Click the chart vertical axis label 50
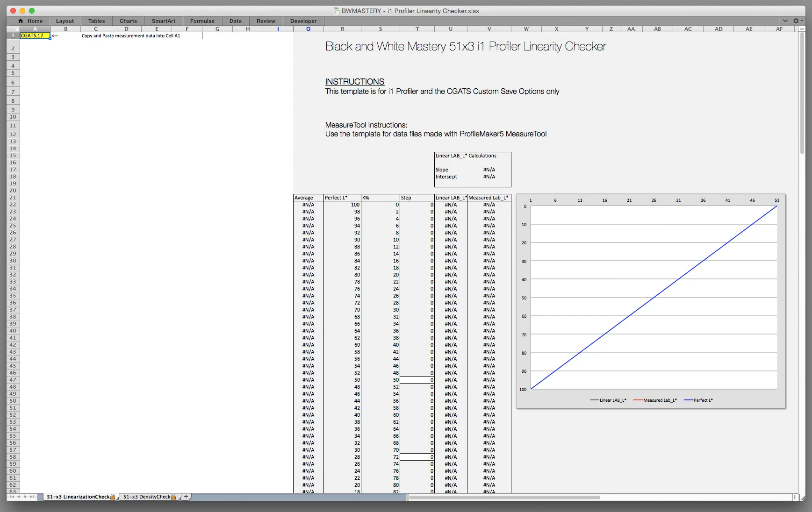This screenshot has height=512, width=812. [524, 298]
